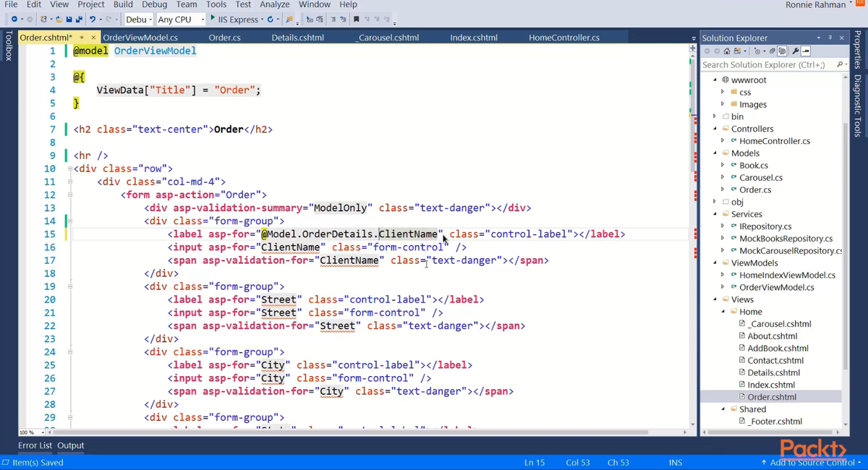Open the Analyze menu
868x470 pixels.
coord(275,4)
